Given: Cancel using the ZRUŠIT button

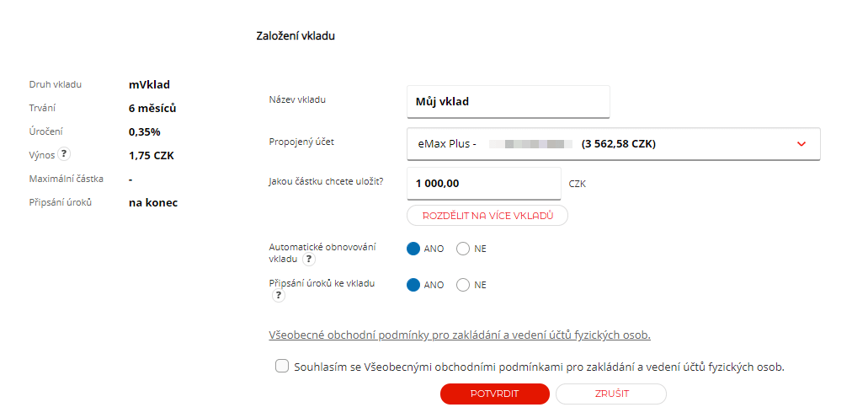Looking at the screenshot, I should click(611, 394).
